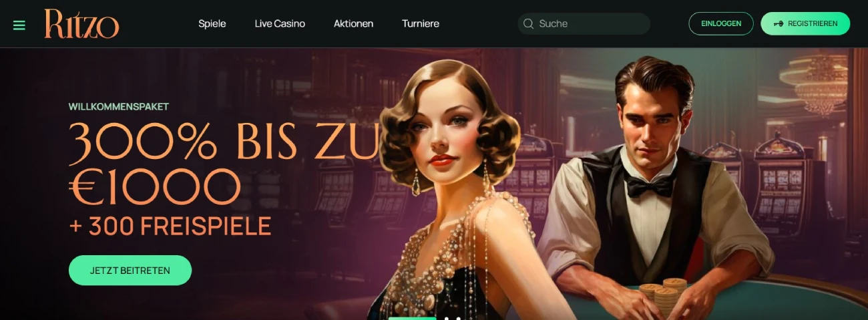
Task: Open the Spiele menu item
Action: pos(212,23)
